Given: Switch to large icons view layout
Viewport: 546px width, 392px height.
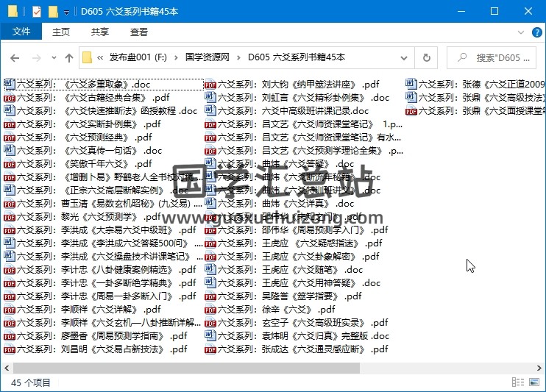Looking at the screenshot, I should 536,383.
